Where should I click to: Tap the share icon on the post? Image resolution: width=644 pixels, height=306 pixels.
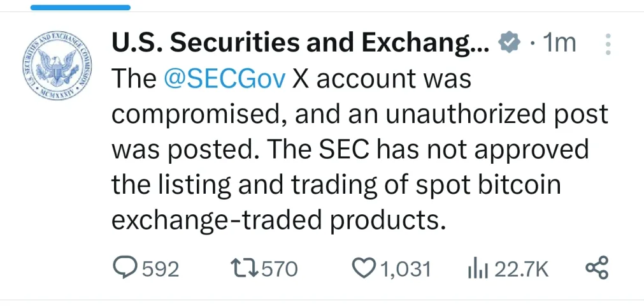click(596, 268)
